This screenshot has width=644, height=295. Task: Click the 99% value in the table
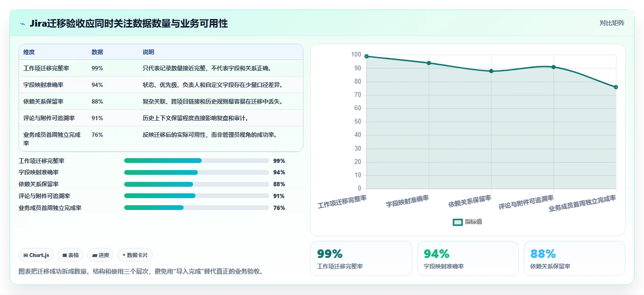(x=97, y=68)
